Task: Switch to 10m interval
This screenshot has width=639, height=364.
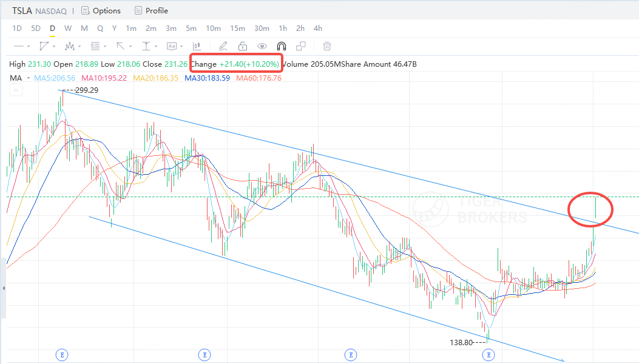Action: click(x=213, y=28)
